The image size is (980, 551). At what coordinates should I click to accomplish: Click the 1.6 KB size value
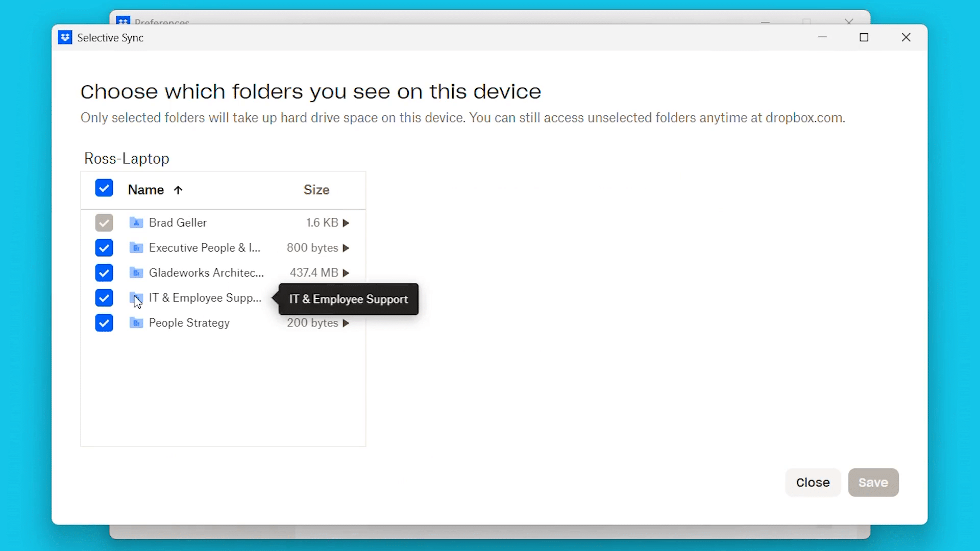[322, 222]
